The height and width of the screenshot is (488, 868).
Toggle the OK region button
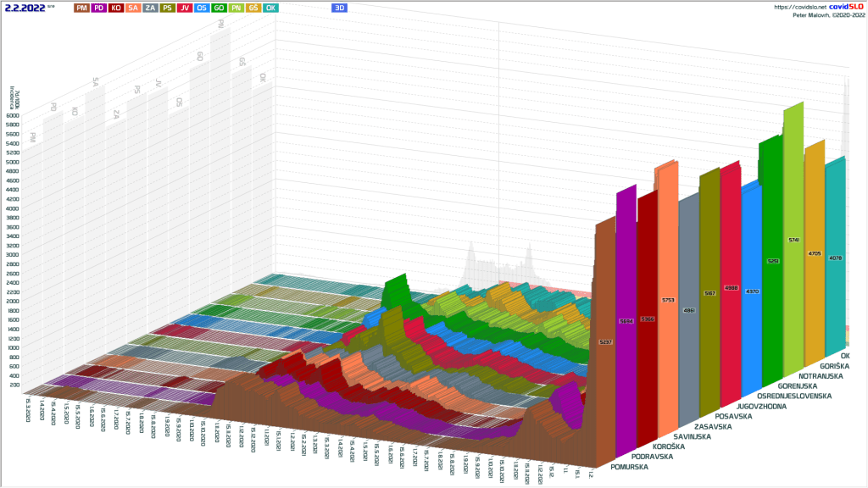[270, 8]
